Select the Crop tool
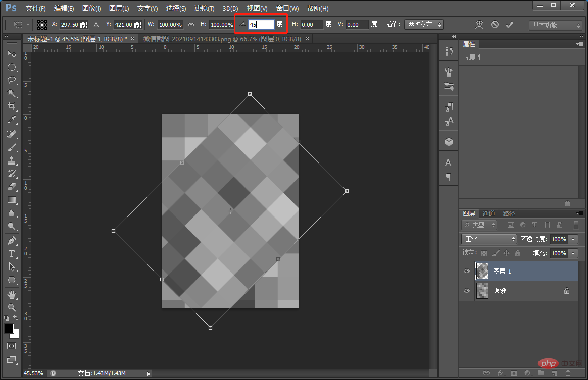Image resolution: width=588 pixels, height=380 pixels. tap(12, 106)
